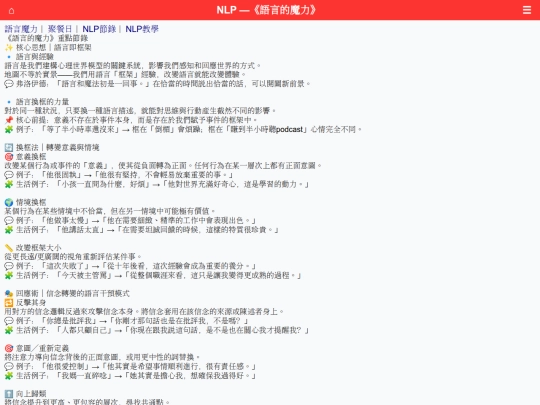Click speech bubble beside 你總是批評我 example
540x405 pixels.
(9, 321)
